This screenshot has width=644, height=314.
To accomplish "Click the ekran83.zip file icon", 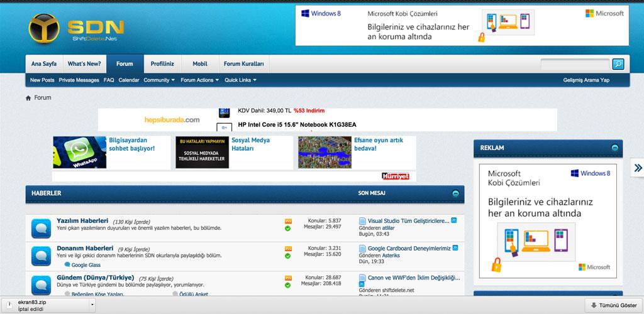I will click(9, 305).
